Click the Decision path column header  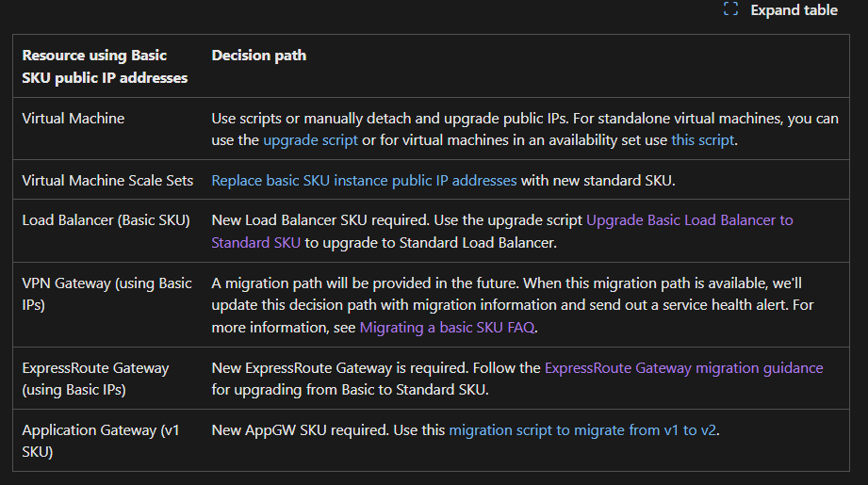coord(258,56)
